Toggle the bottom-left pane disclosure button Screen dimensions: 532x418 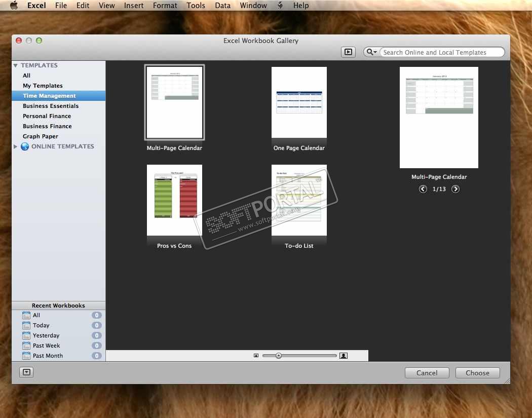tap(26, 372)
